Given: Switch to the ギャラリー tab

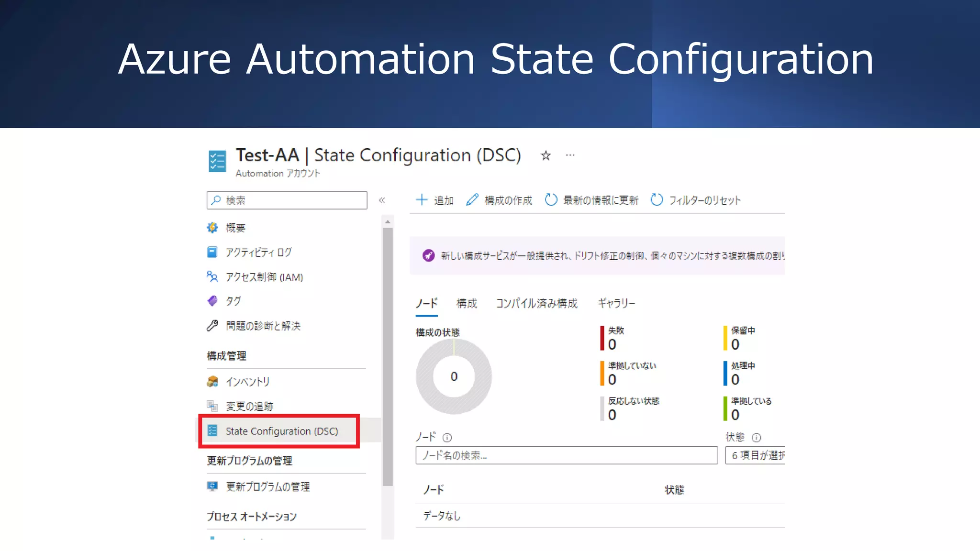Looking at the screenshot, I should click(616, 303).
